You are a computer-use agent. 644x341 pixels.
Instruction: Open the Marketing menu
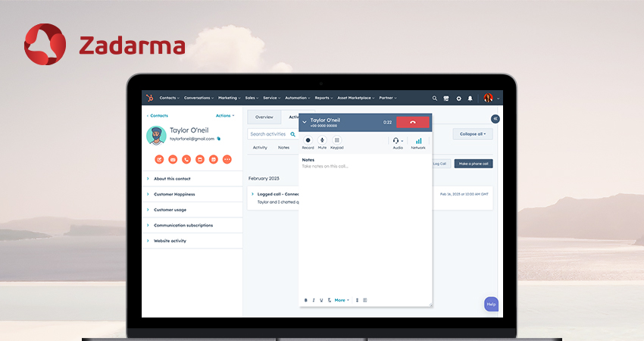tap(229, 98)
